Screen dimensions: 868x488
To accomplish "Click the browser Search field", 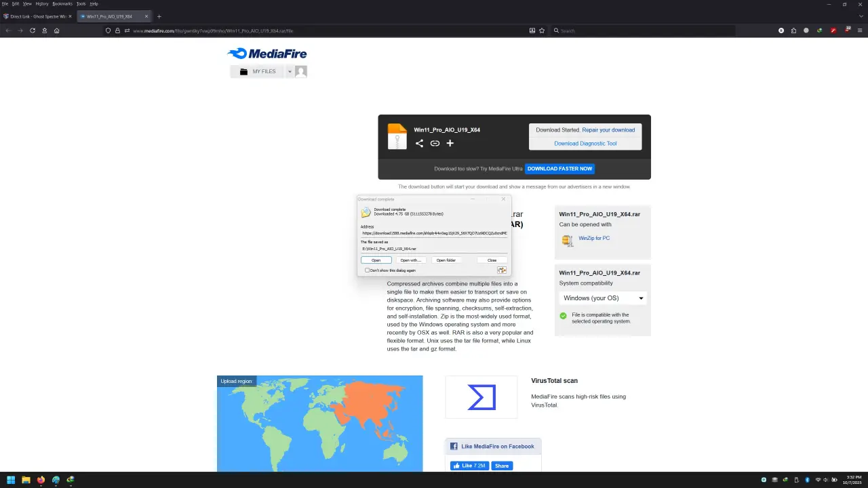I will (x=643, y=30).
